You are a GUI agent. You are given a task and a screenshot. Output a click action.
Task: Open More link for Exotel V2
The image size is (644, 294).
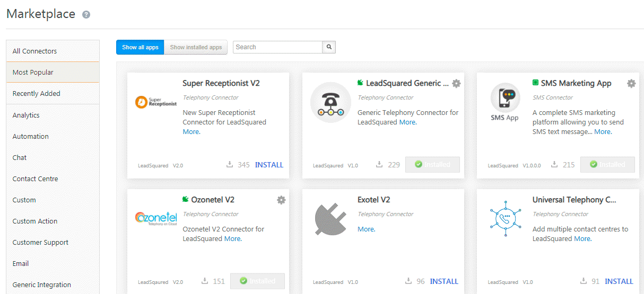[367, 229]
